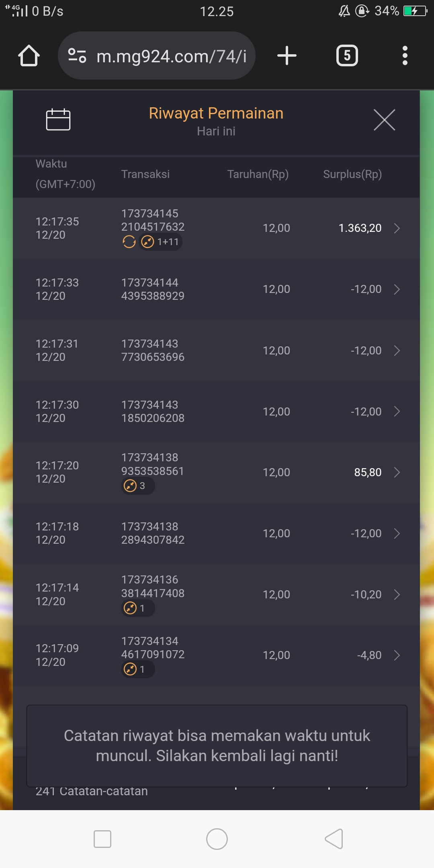Viewport: 434px width, 868px height.
Task: Open the browser three-dot menu
Action: [405, 56]
